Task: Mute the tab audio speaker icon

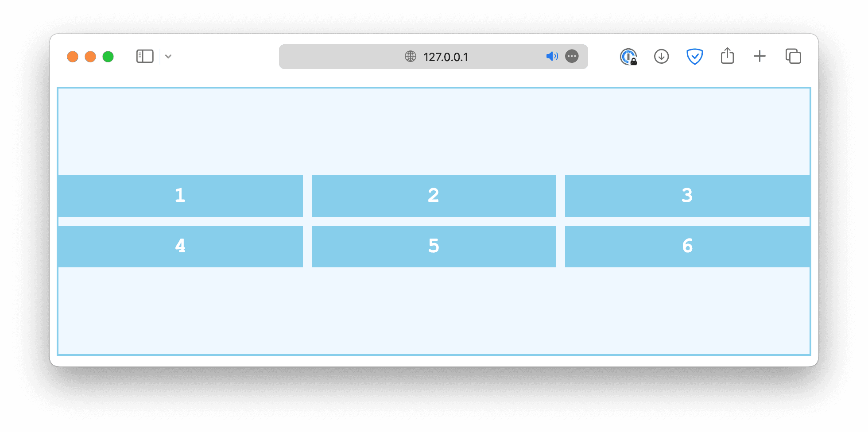Action: [552, 57]
